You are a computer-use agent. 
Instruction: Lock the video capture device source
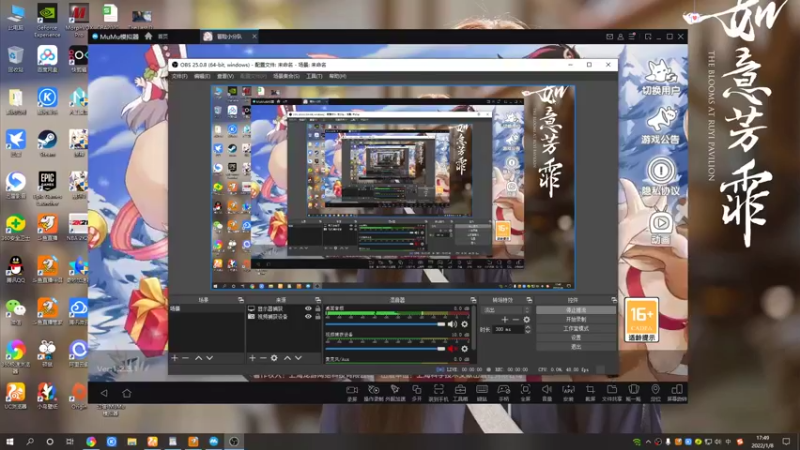[318, 316]
